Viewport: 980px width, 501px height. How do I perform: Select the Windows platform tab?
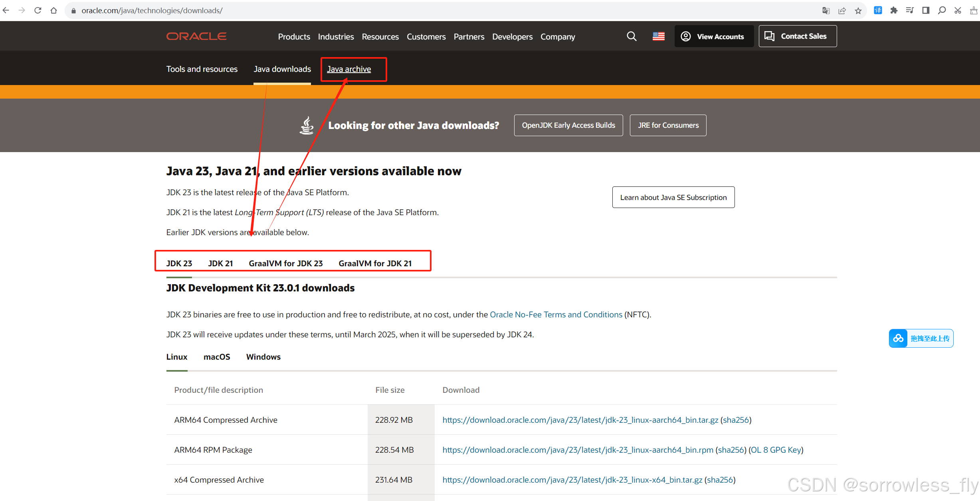pos(263,357)
